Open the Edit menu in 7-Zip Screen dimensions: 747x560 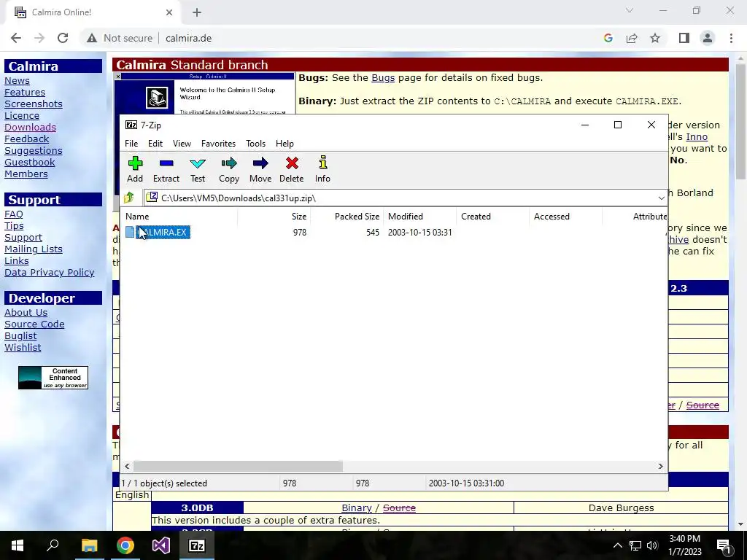coord(155,144)
